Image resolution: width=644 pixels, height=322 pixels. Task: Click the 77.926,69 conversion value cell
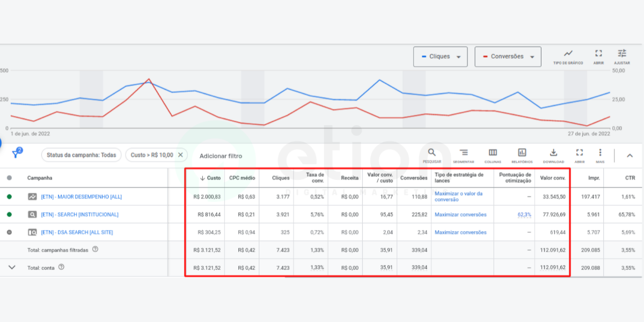554,215
